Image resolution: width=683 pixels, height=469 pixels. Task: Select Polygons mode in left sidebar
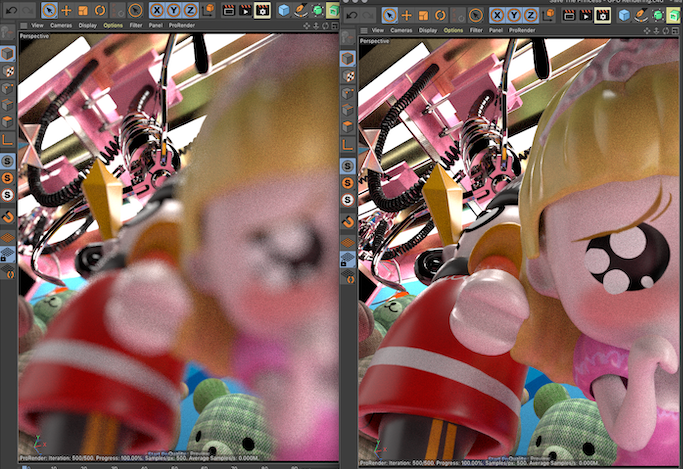pyautogui.click(x=7, y=122)
